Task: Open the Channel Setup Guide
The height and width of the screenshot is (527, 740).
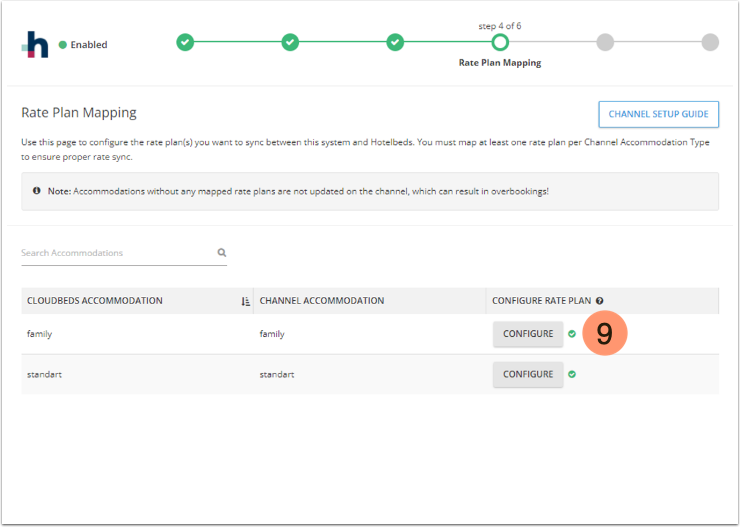Action: (x=658, y=114)
